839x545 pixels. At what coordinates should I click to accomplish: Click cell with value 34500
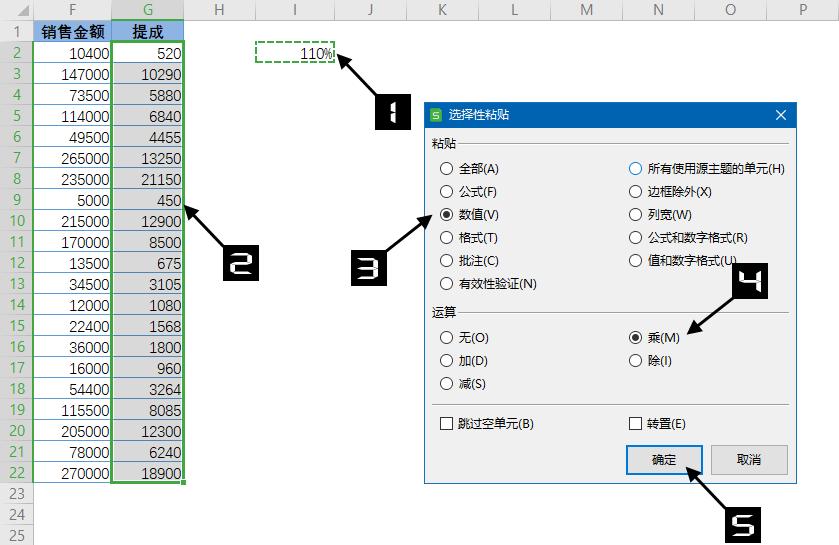72,283
